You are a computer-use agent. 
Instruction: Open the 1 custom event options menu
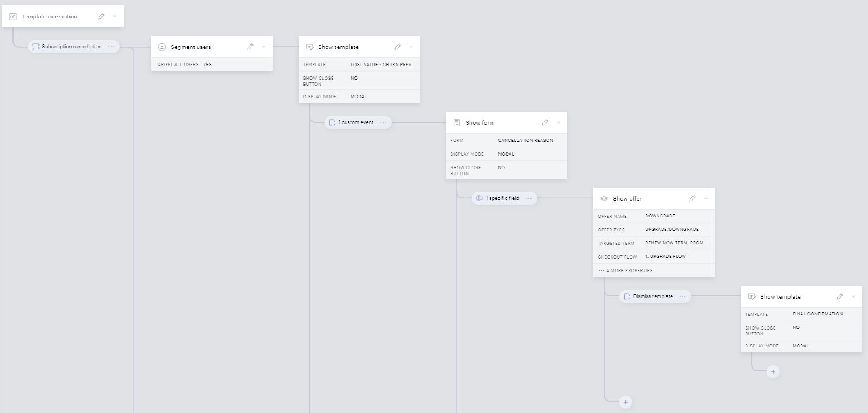pos(383,122)
